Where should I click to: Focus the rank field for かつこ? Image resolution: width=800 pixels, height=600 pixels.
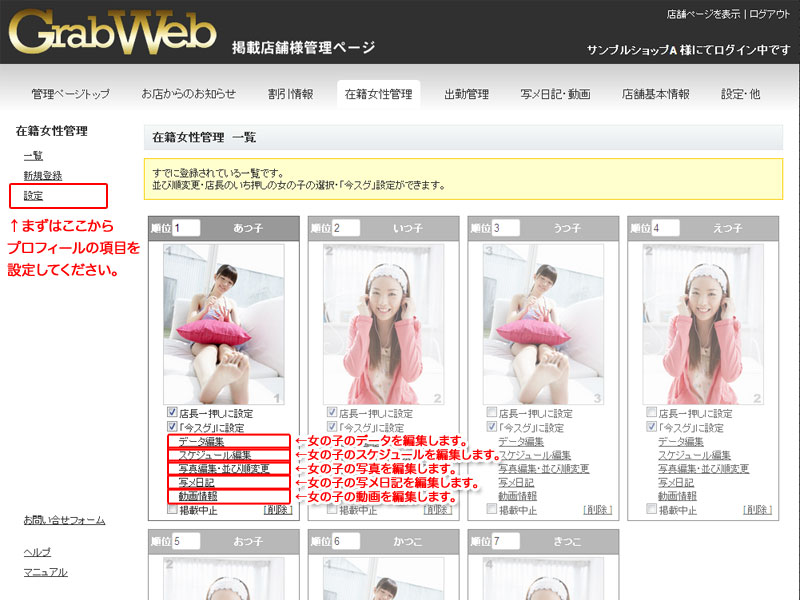tap(346, 541)
